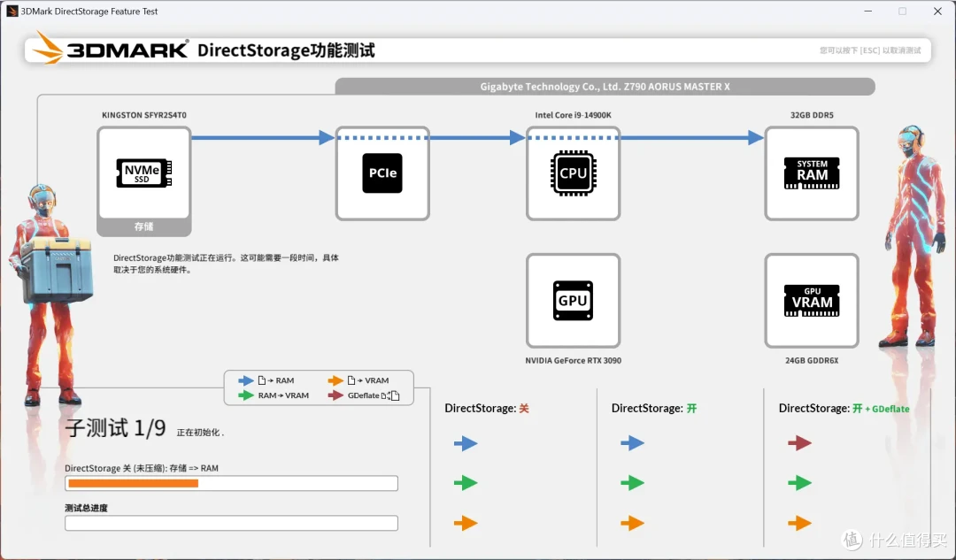Minimize the 3DMark window
Screen dimensions: 956x560
click(867, 11)
